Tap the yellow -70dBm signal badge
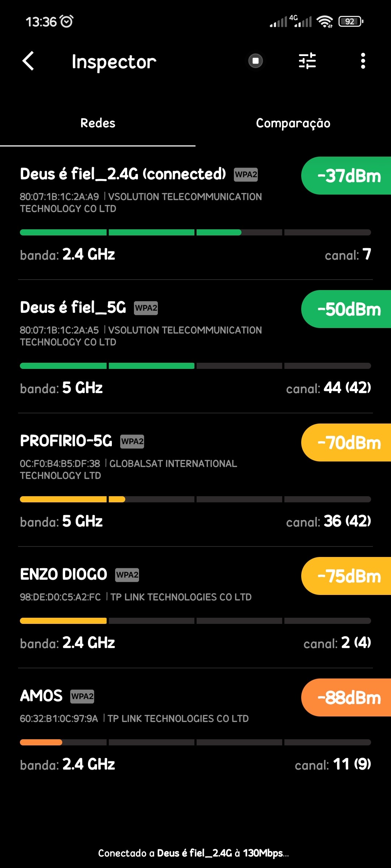Viewport: 391px width, 868px height. tap(348, 443)
